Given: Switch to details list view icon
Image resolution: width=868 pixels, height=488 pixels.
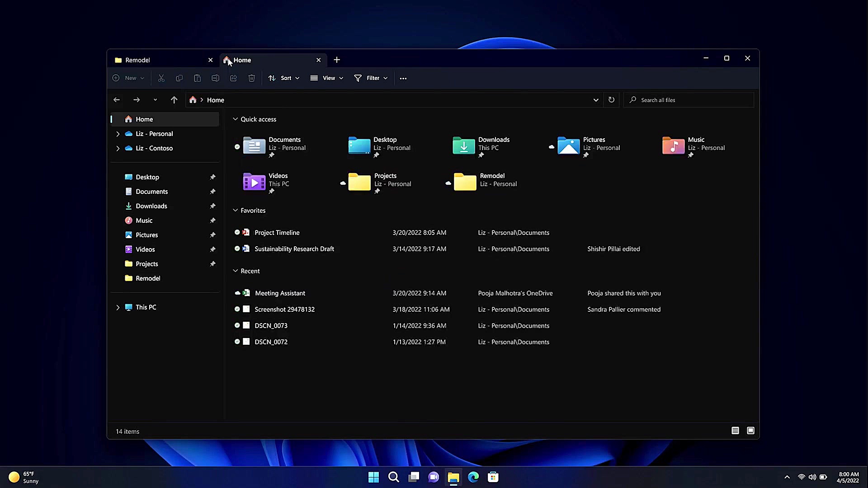Looking at the screenshot, I should (x=735, y=431).
